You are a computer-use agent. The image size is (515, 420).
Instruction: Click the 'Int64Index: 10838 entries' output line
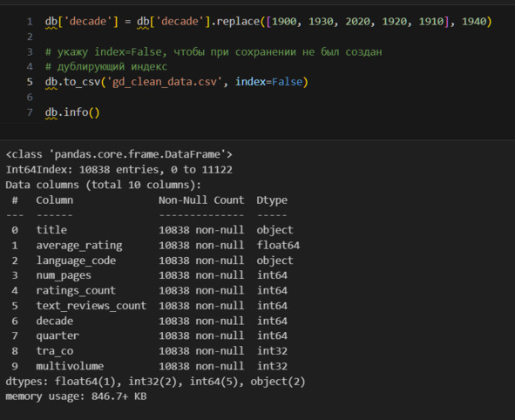click(119, 170)
